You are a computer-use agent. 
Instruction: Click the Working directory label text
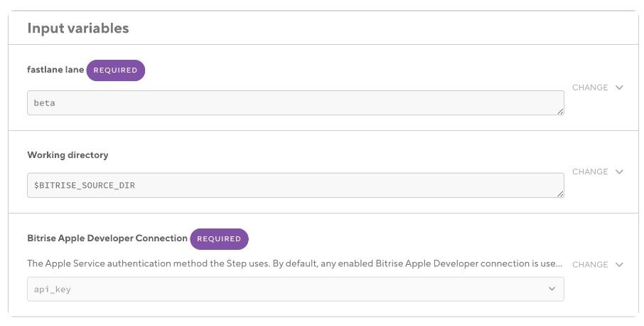point(68,154)
